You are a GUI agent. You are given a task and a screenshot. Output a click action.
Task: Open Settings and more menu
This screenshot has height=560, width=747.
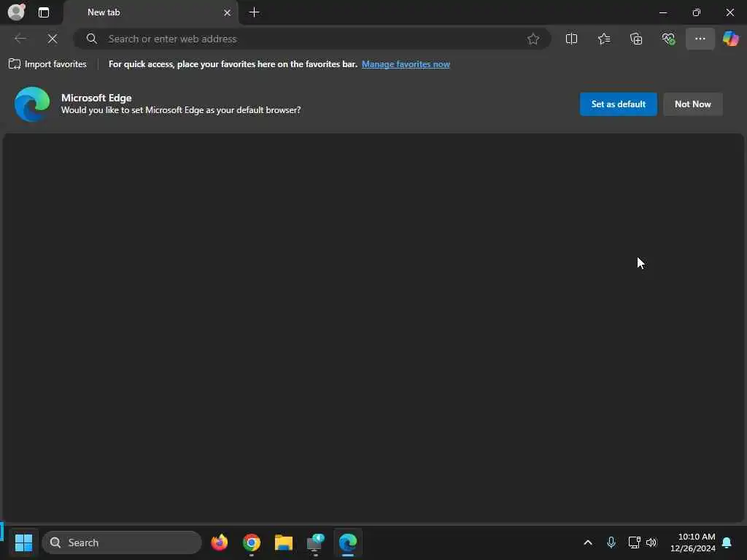pyautogui.click(x=700, y=39)
